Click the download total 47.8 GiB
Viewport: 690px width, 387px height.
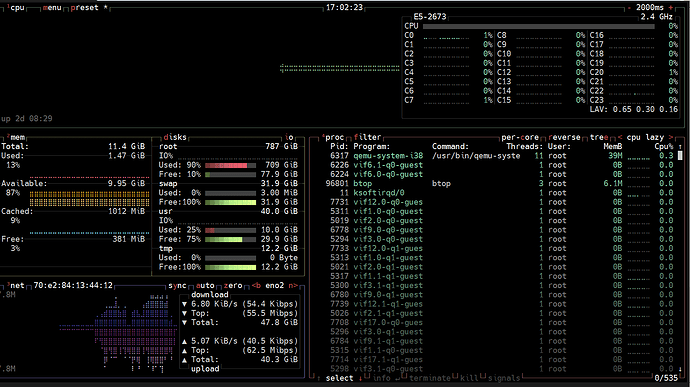pyautogui.click(x=279, y=322)
